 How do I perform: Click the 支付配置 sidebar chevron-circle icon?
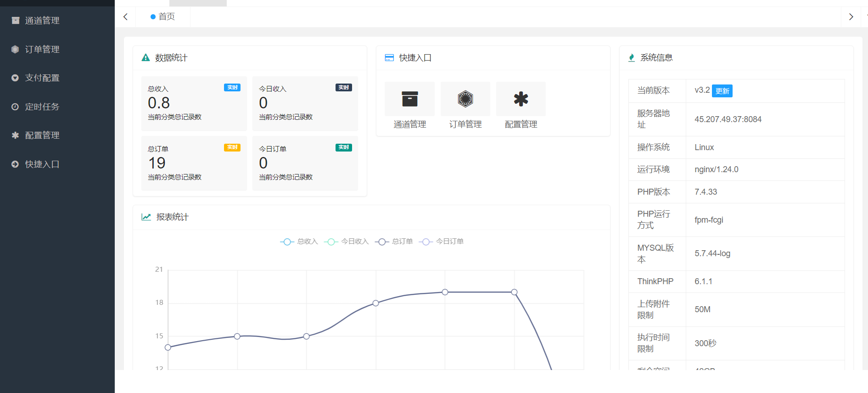coord(15,78)
